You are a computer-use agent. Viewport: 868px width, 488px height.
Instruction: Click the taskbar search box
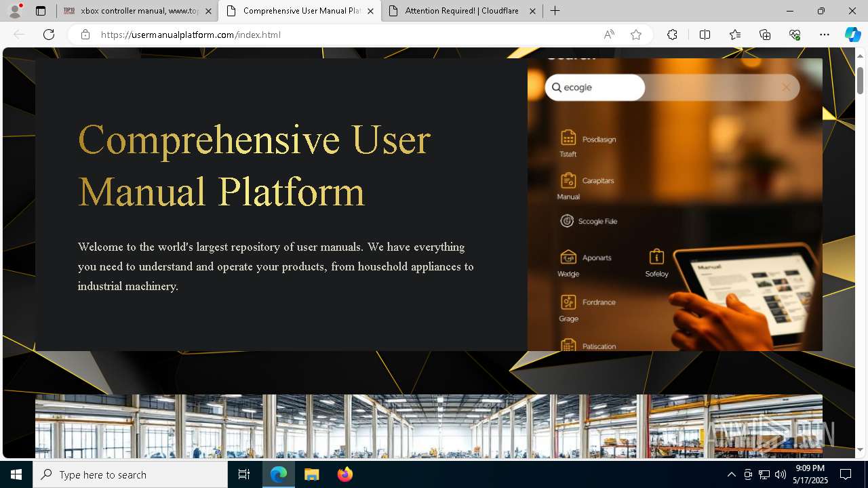tap(130, 474)
